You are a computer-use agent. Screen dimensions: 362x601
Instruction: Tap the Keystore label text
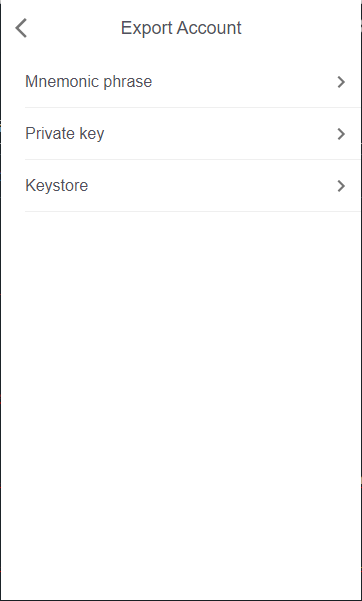(x=57, y=186)
